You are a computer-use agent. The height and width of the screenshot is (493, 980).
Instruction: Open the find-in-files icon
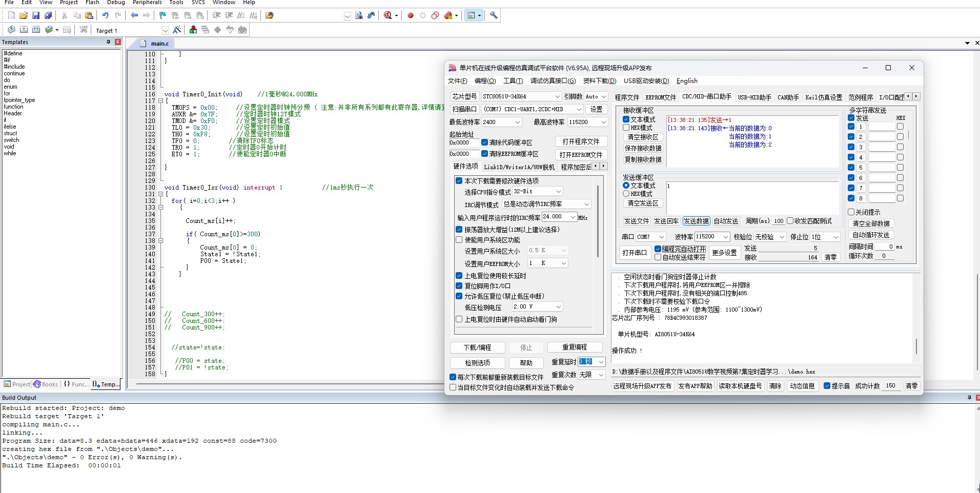tap(270, 15)
